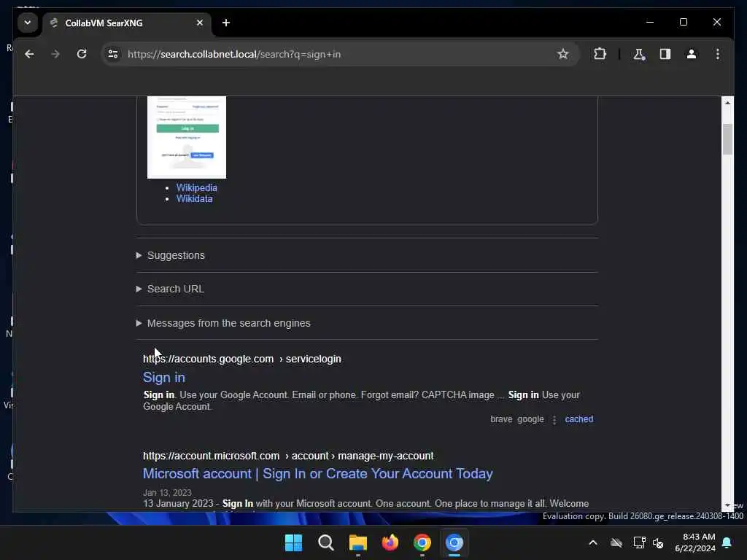
Task: Open the Extensions puzzle icon
Action: tap(600, 54)
